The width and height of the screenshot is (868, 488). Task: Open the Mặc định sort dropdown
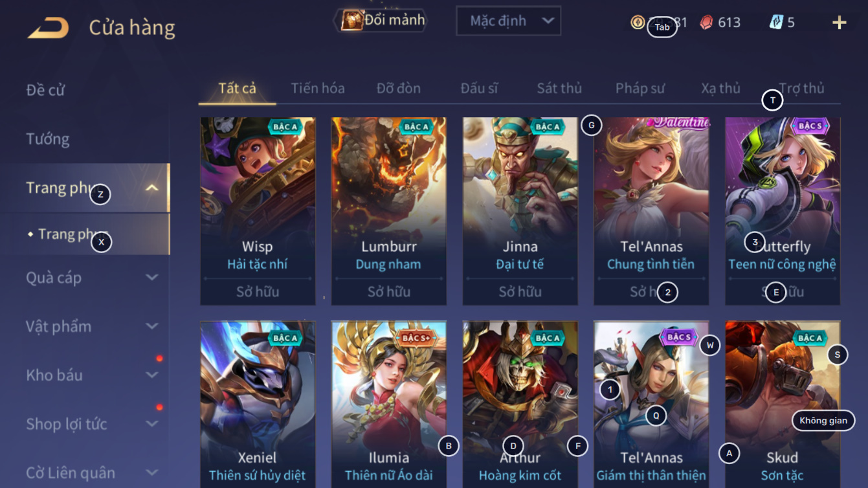pos(508,21)
